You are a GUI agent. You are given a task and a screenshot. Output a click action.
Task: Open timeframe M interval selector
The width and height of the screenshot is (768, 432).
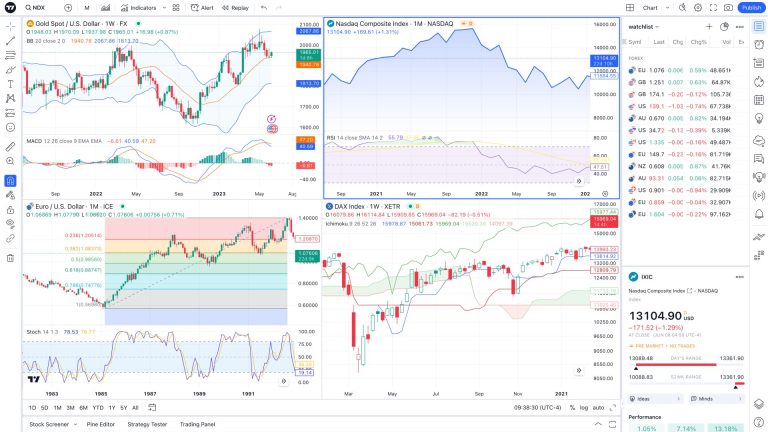click(x=87, y=8)
